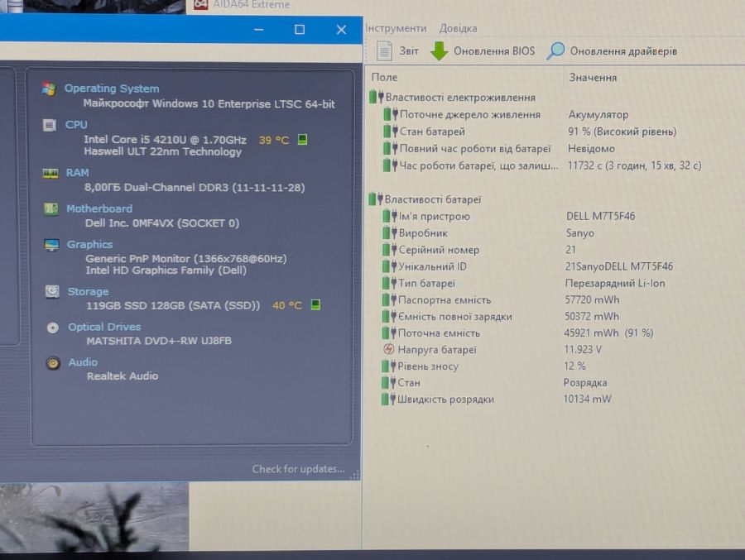
Task: Click the Оновлення драйверів button label
Action: (623, 51)
